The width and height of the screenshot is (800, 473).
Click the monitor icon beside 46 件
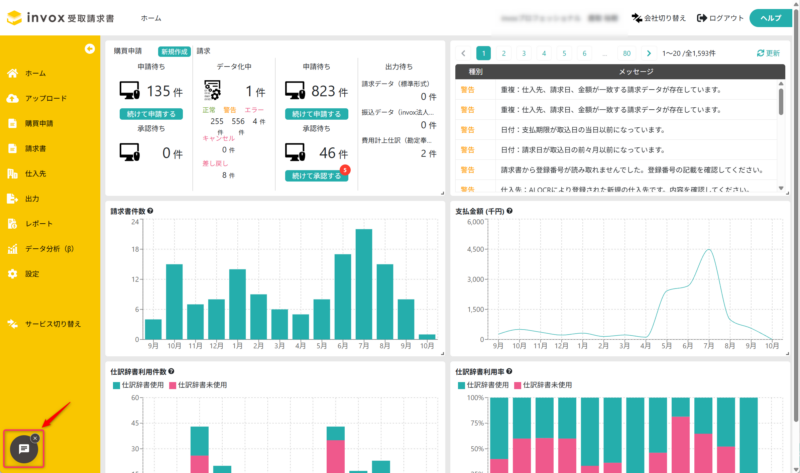tap(295, 152)
